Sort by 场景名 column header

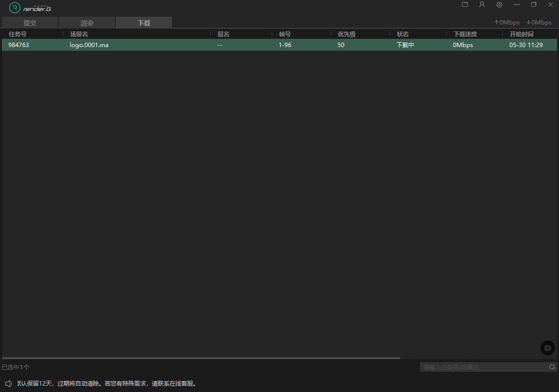pos(79,34)
